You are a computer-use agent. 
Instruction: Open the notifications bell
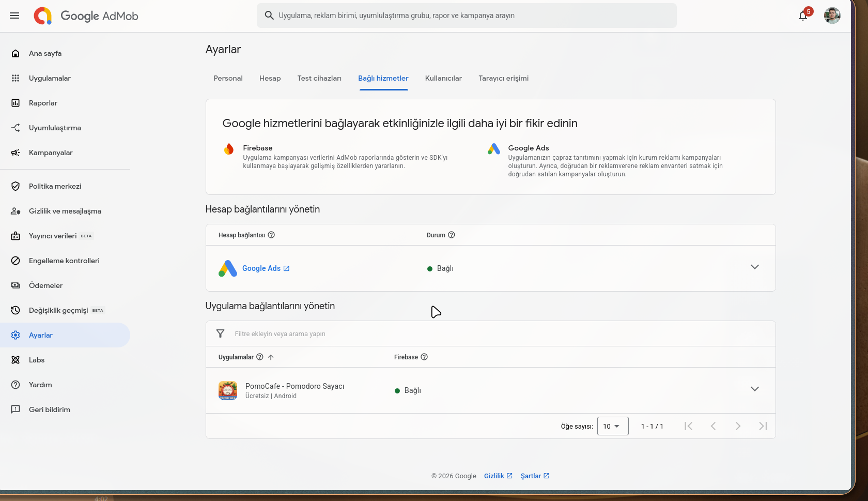pyautogui.click(x=803, y=16)
